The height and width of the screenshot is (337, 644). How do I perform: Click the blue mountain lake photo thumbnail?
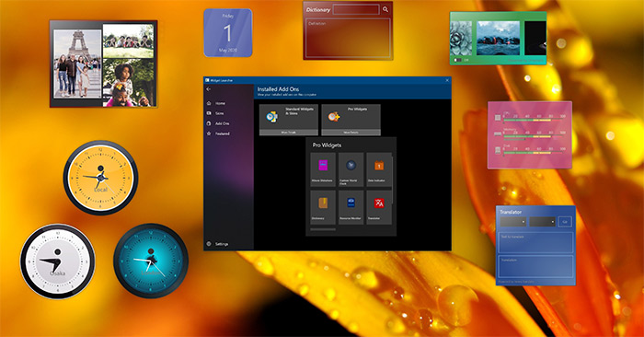[x=498, y=39]
